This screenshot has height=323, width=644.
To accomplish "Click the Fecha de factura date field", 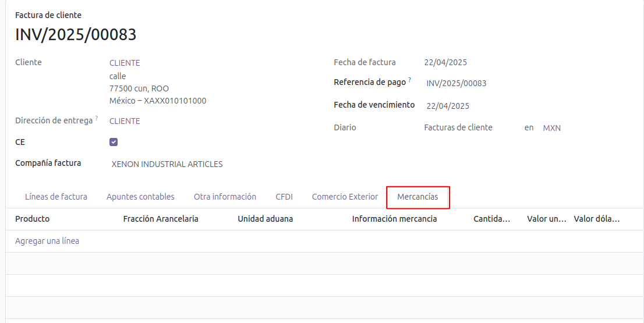I will pos(445,62).
